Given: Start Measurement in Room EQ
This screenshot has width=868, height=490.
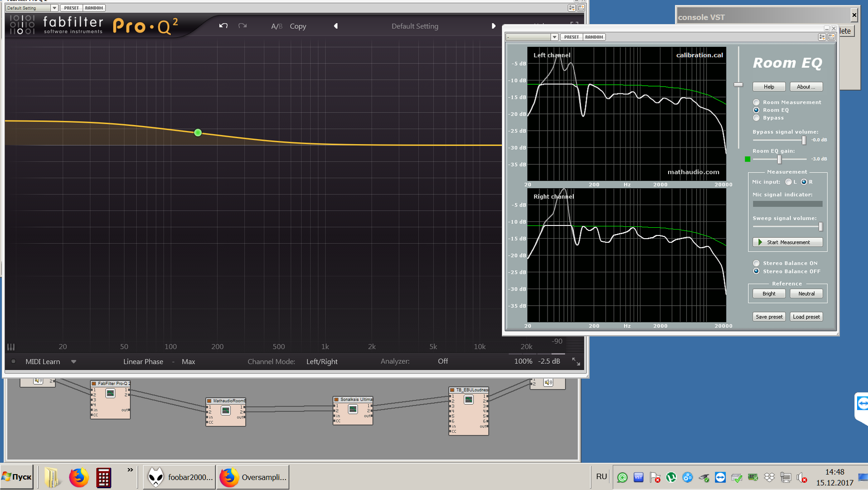Looking at the screenshot, I should pos(787,242).
